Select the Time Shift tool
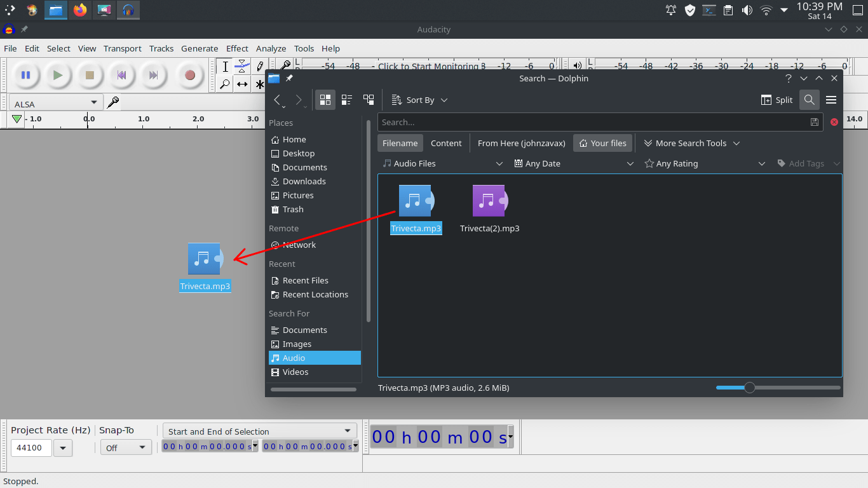 pyautogui.click(x=242, y=84)
